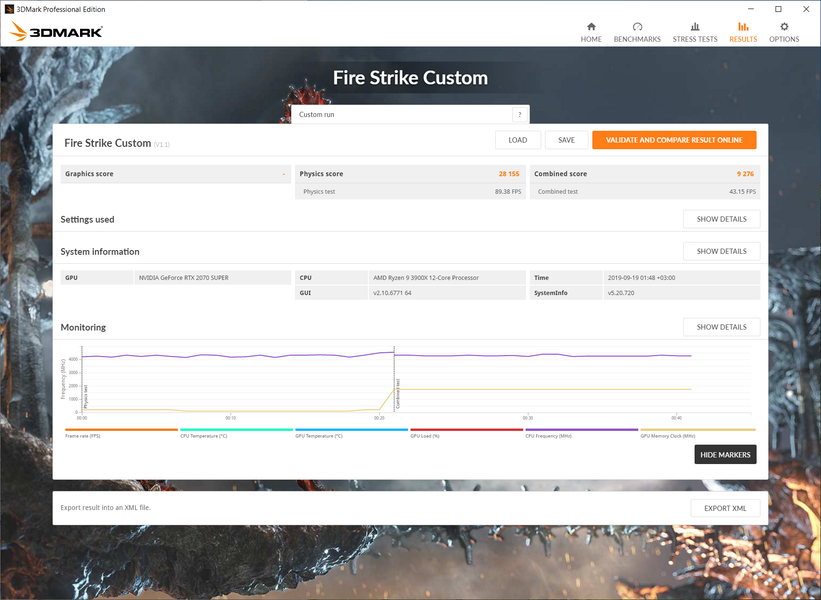Validate and compare result online
The image size is (821, 600).
[x=674, y=140]
